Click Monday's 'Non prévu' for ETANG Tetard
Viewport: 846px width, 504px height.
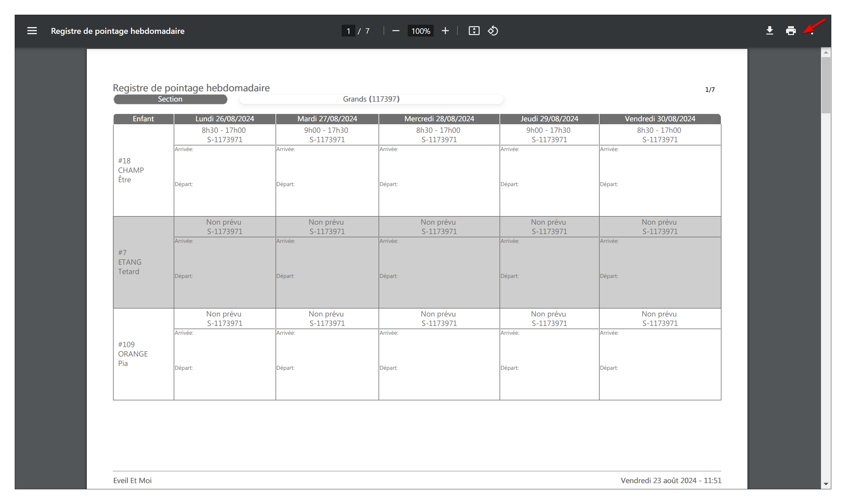pos(224,222)
